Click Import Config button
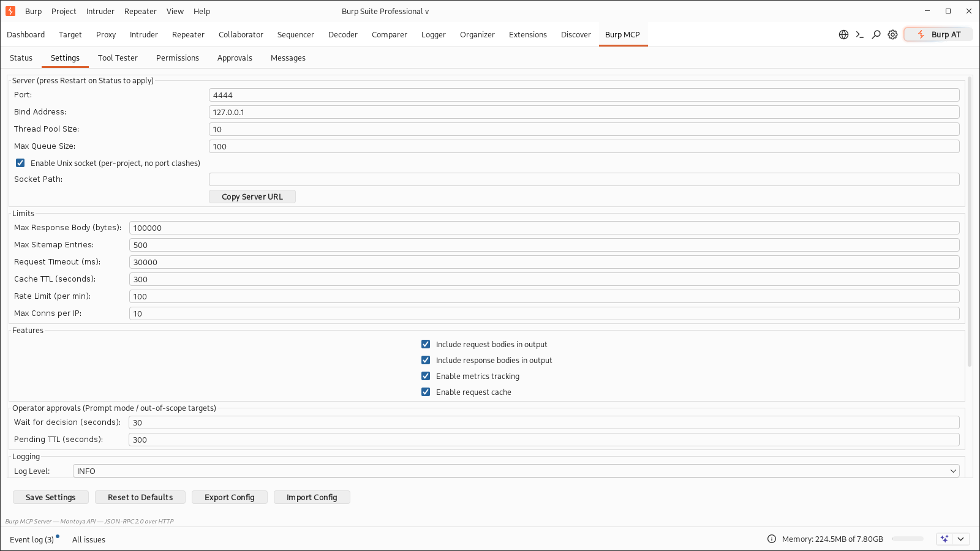Screen dimensions: 980x551 tap(312, 497)
